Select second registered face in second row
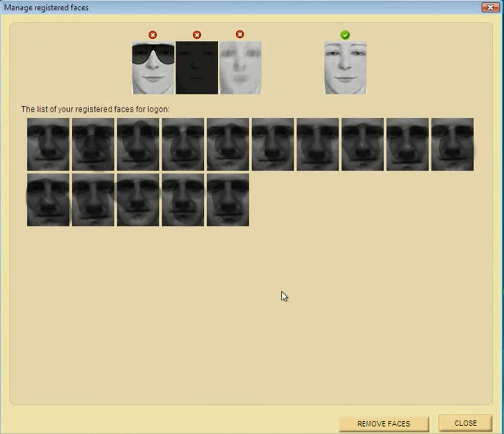This screenshot has width=504, height=434. click(x=93, y=200)
